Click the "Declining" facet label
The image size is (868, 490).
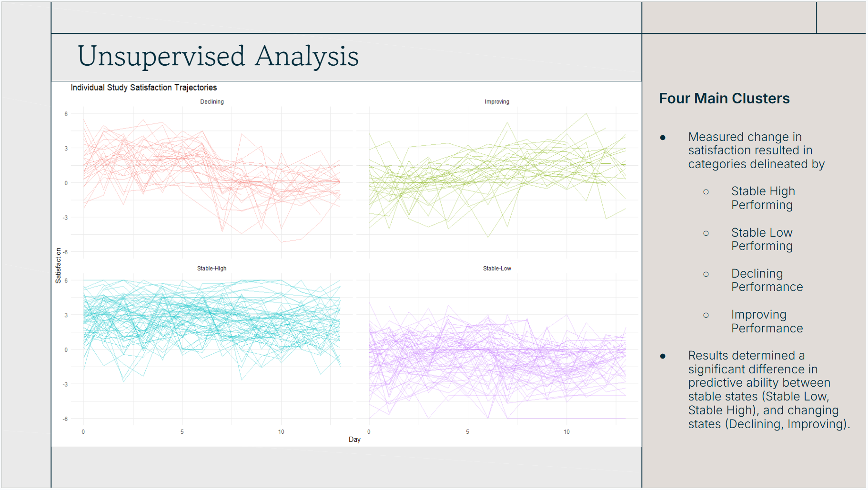(212, 102)
